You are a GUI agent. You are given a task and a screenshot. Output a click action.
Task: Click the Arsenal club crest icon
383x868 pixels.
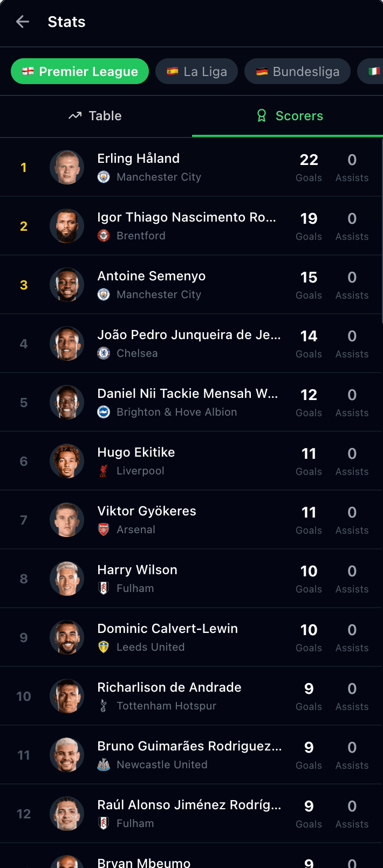(104, 529)
